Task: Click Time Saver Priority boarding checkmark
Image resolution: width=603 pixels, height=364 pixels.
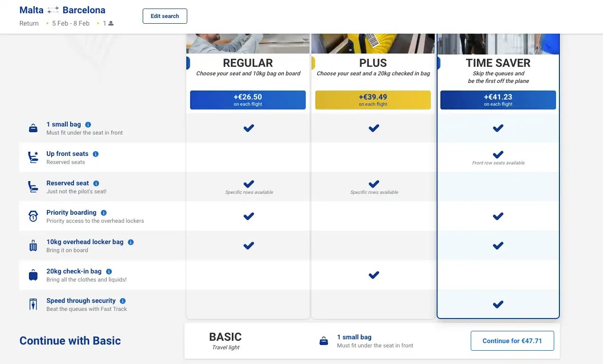Action: pyautogui.click(x=498, y=216)
